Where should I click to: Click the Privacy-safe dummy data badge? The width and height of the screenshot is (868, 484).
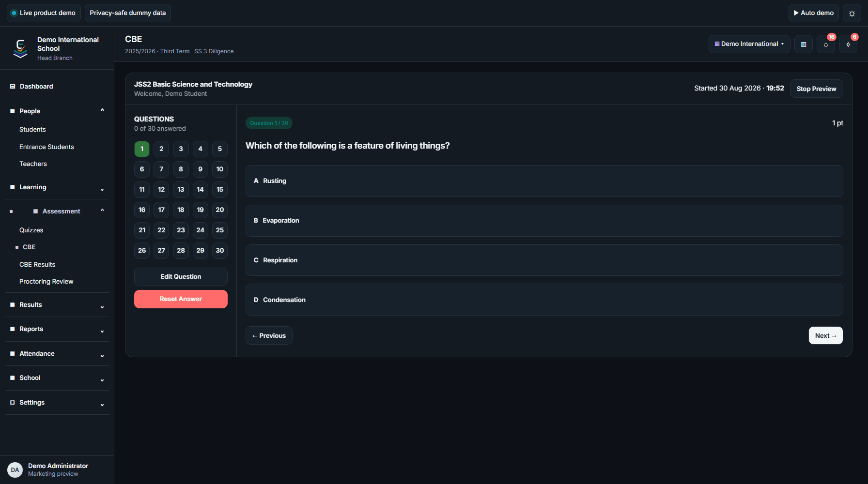(128, 13)
